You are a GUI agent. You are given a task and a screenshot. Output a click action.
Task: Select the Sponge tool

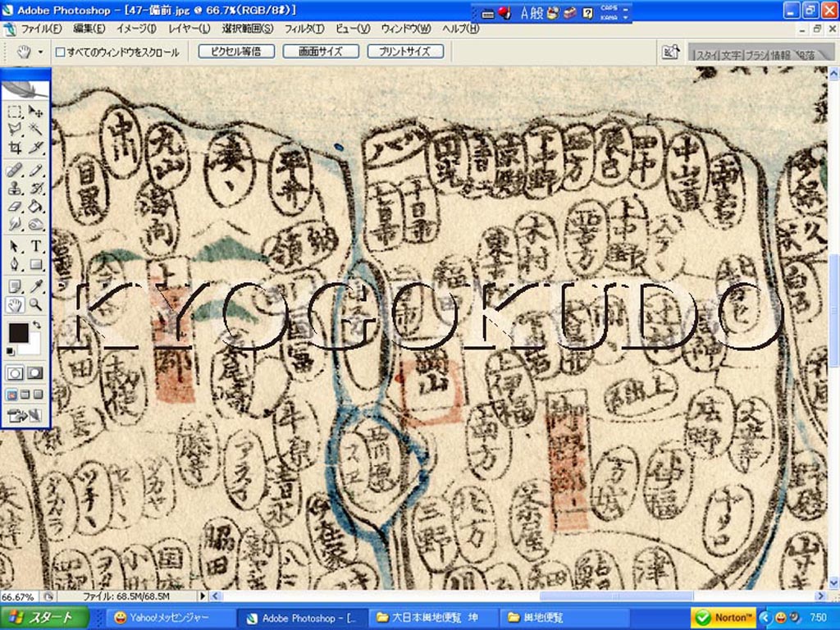click(35, 224)
